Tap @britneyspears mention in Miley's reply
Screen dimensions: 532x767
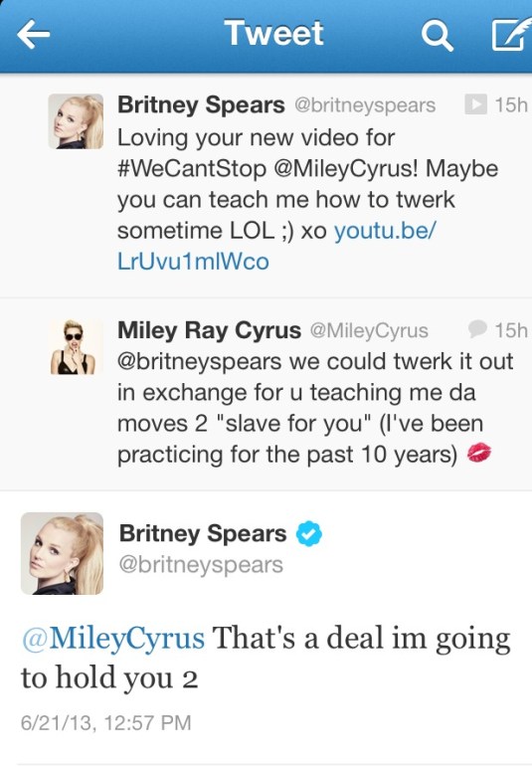click(x=200, y=362)
